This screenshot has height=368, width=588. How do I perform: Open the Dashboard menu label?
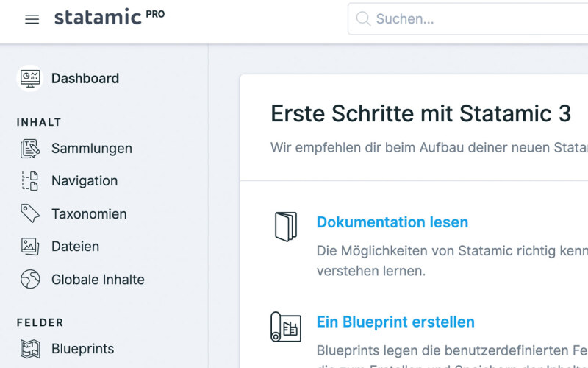pos(85,78)
